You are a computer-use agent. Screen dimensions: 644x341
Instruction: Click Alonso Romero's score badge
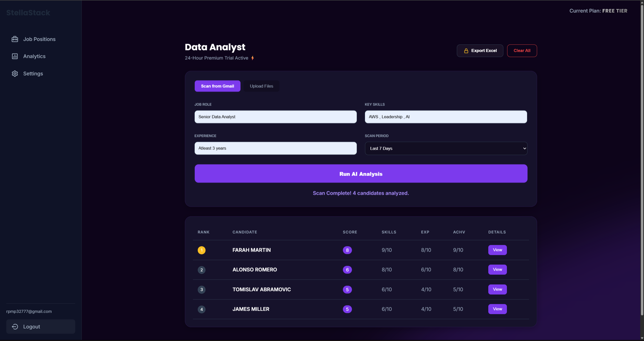(347, 270)
